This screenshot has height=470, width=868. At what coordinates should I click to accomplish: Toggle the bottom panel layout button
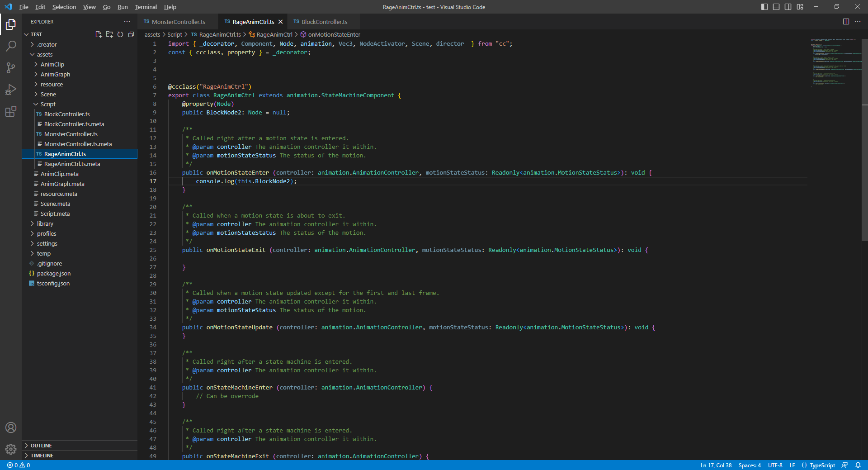pyautogui.click(x=776, y=7)
